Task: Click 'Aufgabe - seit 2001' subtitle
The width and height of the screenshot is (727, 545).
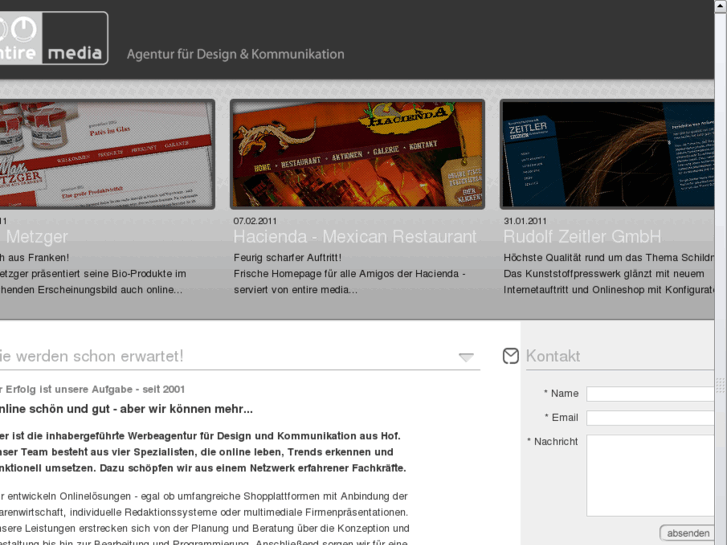Action: click(x=138, y=389)
